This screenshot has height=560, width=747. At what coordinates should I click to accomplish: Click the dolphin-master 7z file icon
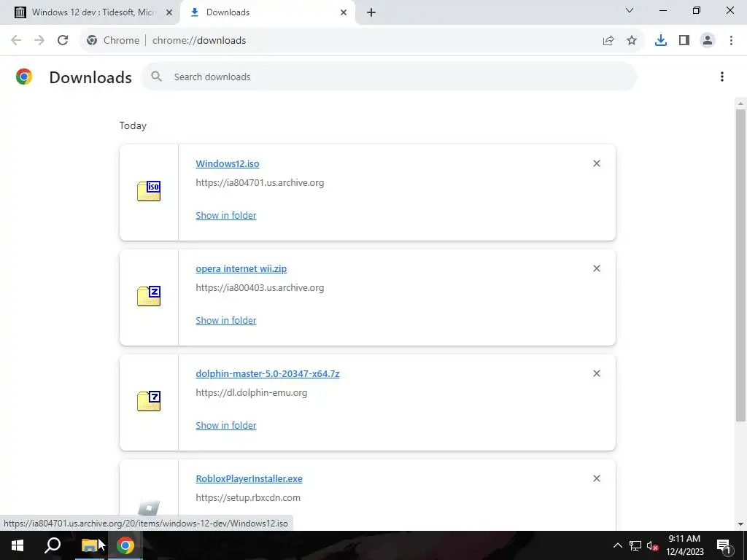coord(149,401)
